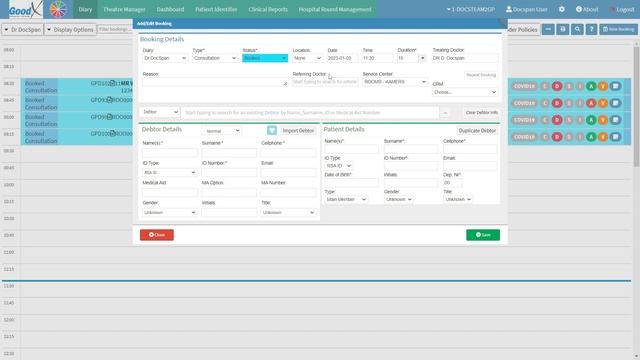Click the green A badge on 09:00 booking
The height and width of the screenshot is (360, 640).
coord(591,120)
